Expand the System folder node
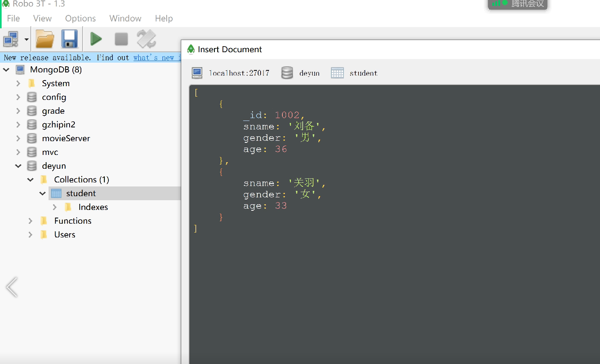Viewport: 600px width, 364px height. [x=18, y=83]
